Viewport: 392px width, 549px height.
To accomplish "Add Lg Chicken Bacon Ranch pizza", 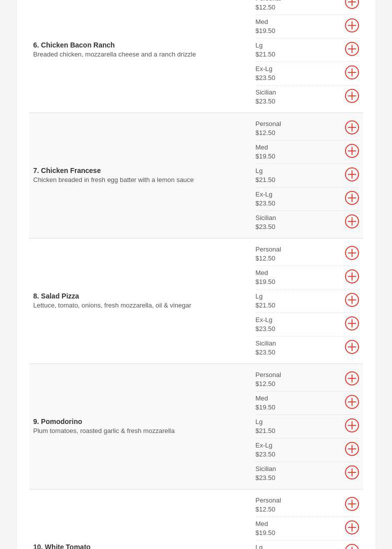I will tap(352, 49).
